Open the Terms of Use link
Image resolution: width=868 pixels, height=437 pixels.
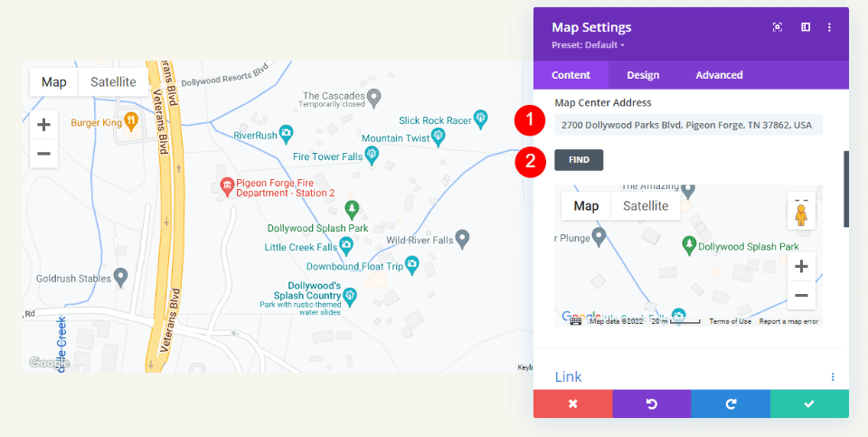731,321
